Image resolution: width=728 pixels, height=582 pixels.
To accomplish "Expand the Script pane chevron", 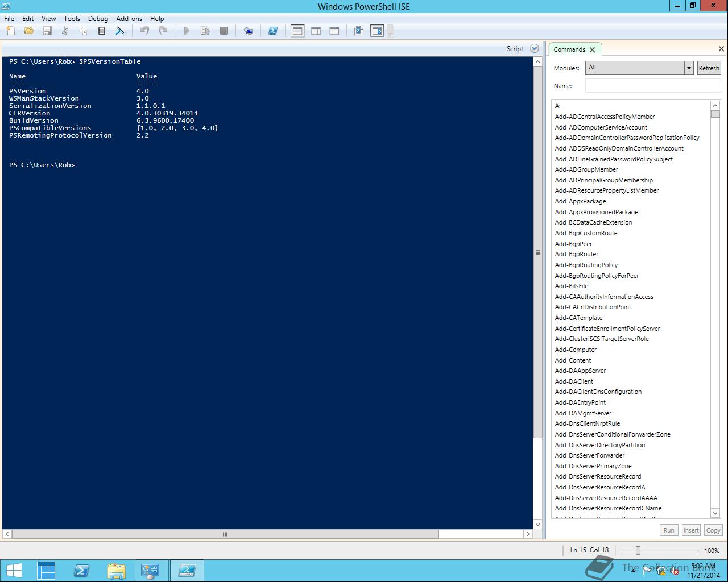I will pyautogui.click(x=534, y=49).
